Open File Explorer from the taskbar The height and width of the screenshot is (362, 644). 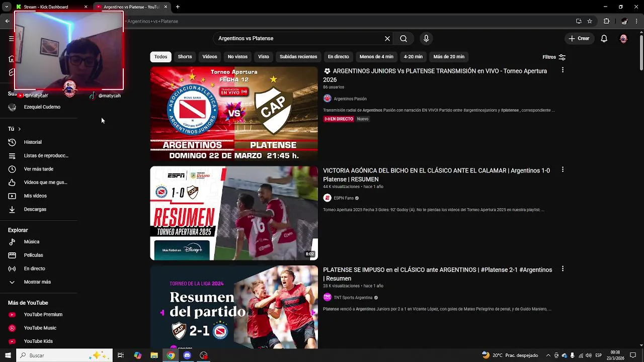pyautogui.click(x=154, y=355)
